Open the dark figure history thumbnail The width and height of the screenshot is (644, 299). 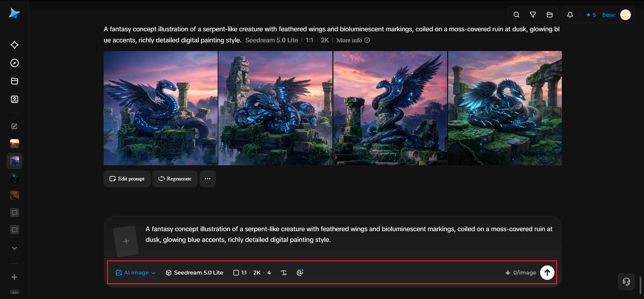[14, 178]
